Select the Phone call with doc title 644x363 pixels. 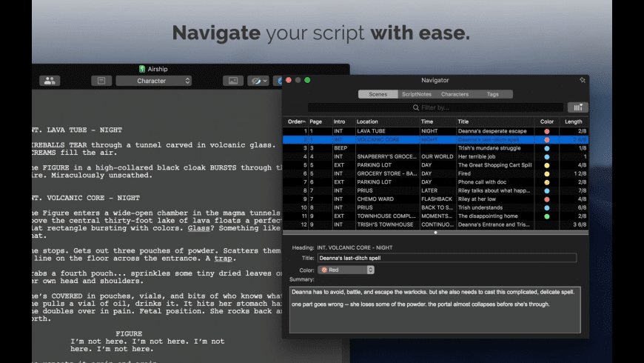[x=482, y=182]
